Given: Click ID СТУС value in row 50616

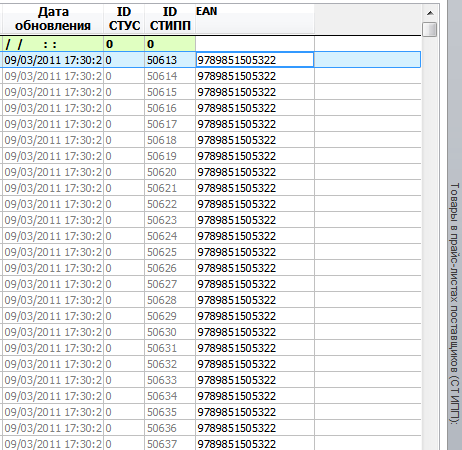Looking at the screenshot, I should pos(109,108).
